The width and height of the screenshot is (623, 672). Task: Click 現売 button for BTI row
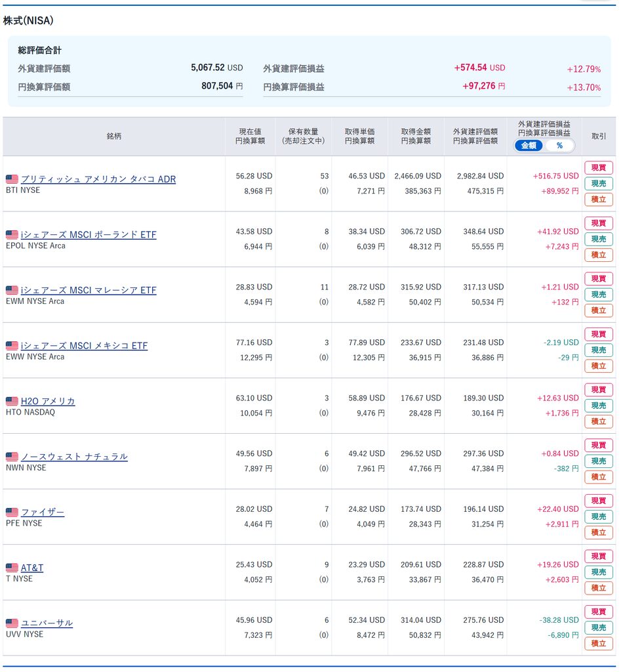tap(599, 184)
